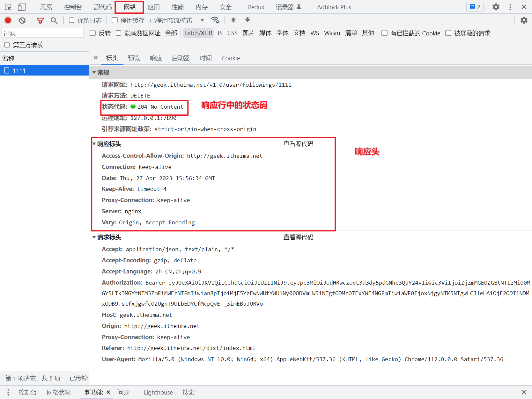Open the Lighthouse drawer tab
This screenshot has width=532, height=399.
158,392
